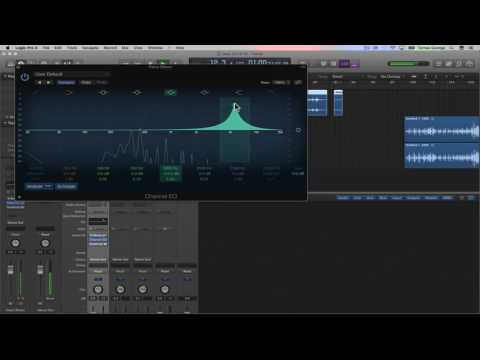Click the second inspector strip pan knob
The height and width of the screenshot is (360, 480).
click(x=45, y=243)
